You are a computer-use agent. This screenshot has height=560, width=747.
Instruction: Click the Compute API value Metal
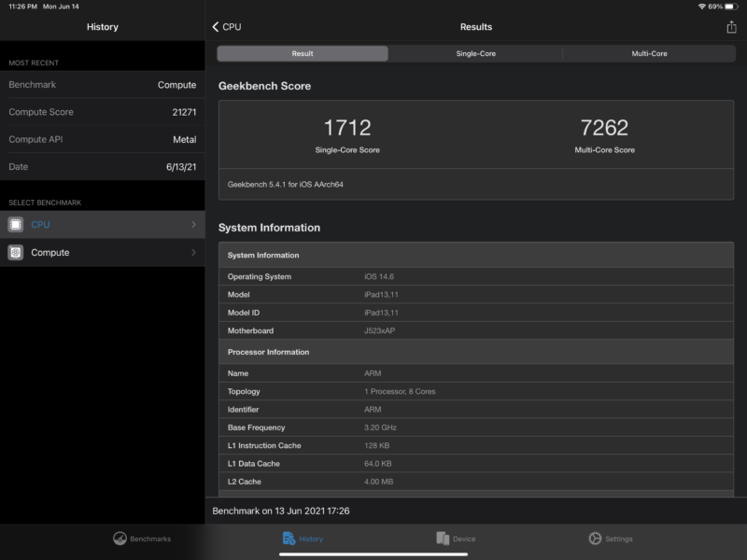click(184, 139)
